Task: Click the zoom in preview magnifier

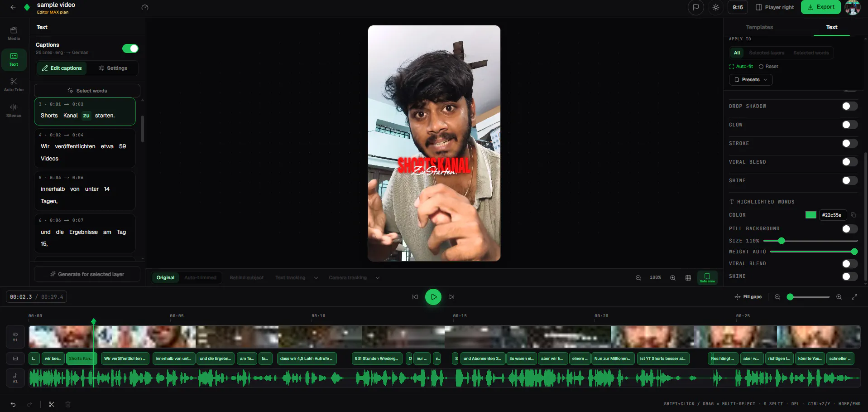Action: point(673,278)
